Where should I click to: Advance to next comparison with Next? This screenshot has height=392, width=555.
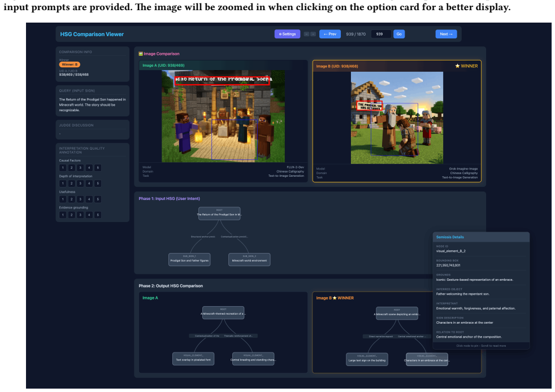click(446, 34)
